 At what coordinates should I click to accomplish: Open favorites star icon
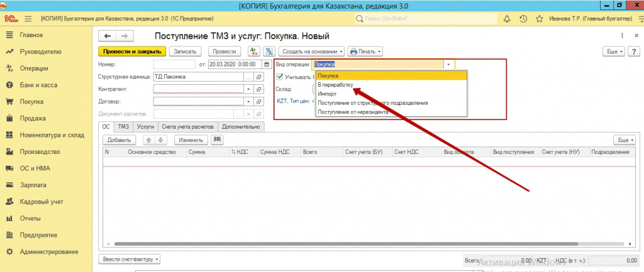click(539, 19)
